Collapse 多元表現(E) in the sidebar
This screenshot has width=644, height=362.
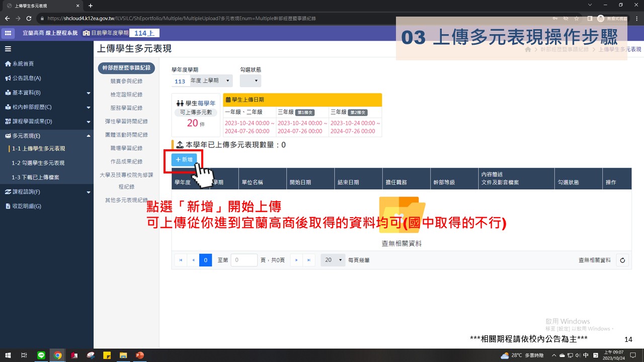(x=47, y=136)
